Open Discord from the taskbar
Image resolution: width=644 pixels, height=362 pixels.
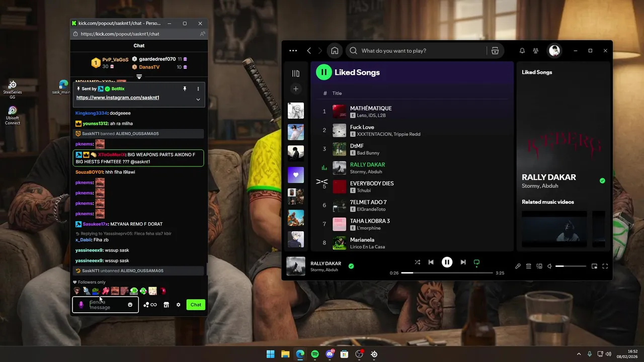330,354
